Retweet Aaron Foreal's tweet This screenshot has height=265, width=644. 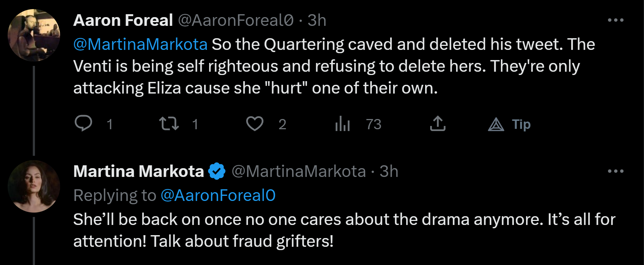(x=169, y=124)
